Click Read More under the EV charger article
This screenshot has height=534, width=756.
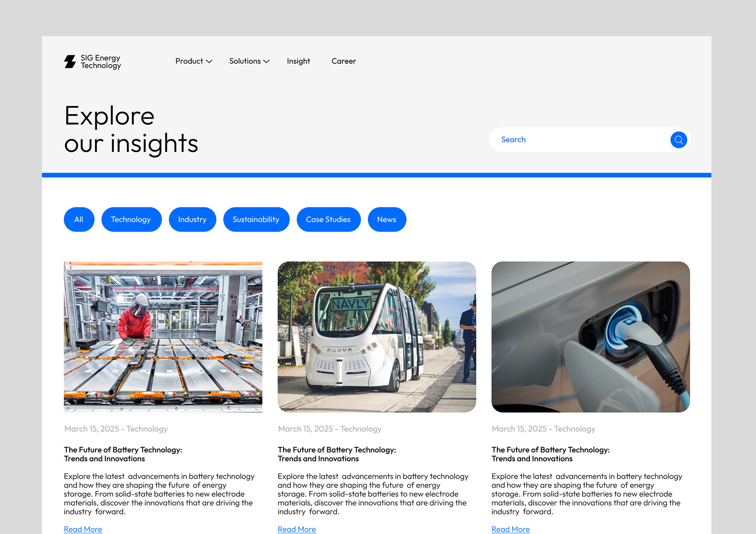click(511, 529)
